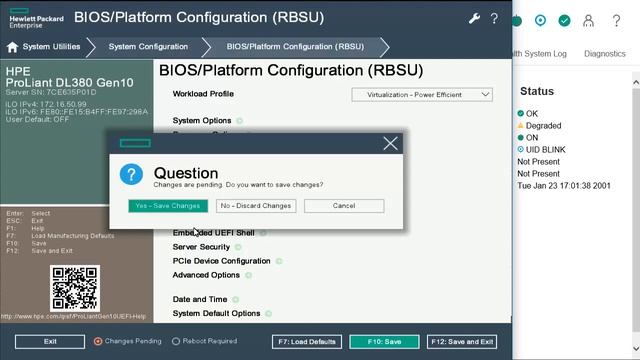Click the wrench settings icon in BIOS header
Screen dimensions: 640x360
[474, 18]
